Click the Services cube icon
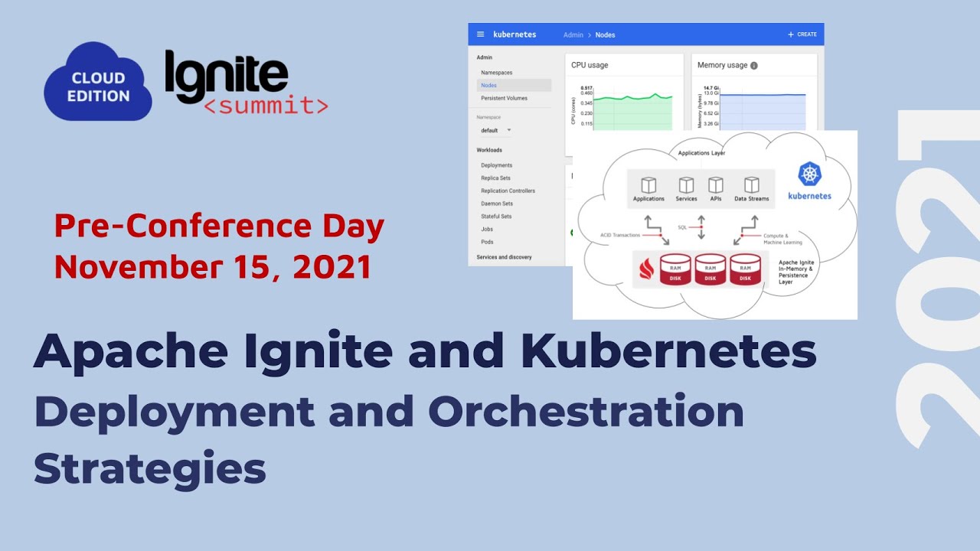Viewport: 980px width, 551px height. tap(686, 185)
